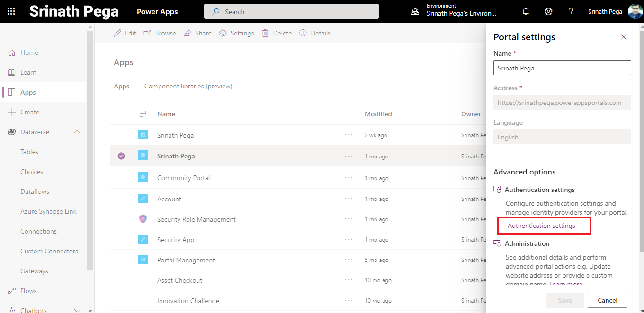
Task: Click the user profile avatar picture
Action: click(x=635, y=11)
